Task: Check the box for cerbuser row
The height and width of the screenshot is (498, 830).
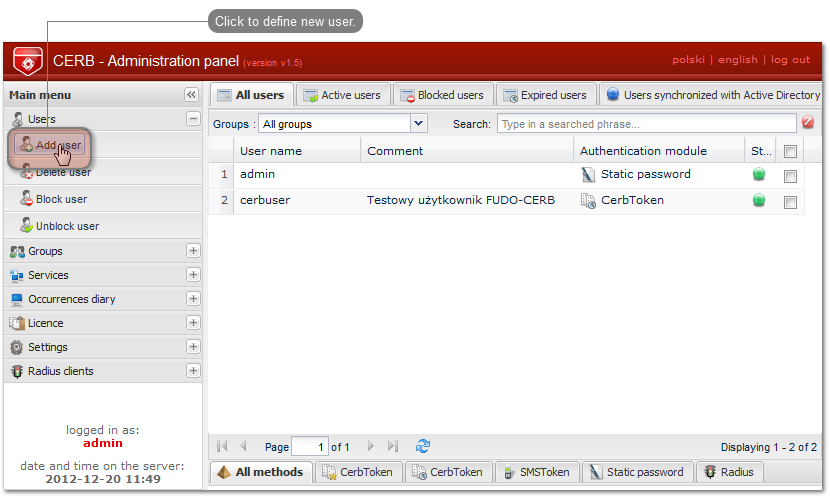Action: pyautogui.click(x=790, y=202)
